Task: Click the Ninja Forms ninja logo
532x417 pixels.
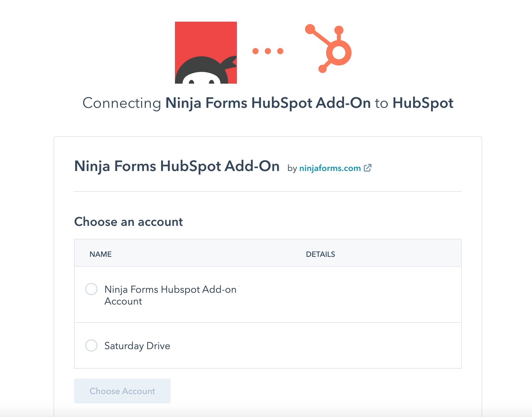Action: [206, 53]
